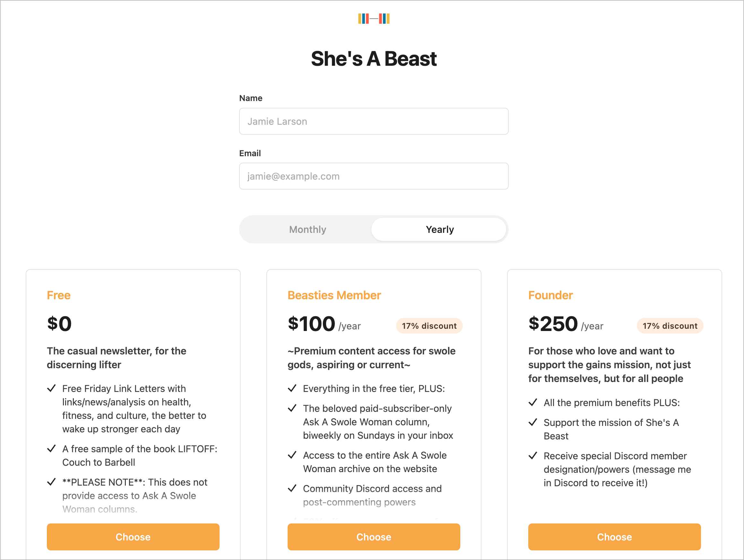Click the She's A Beast heading
744x560 pixels.
click(374, 59)
